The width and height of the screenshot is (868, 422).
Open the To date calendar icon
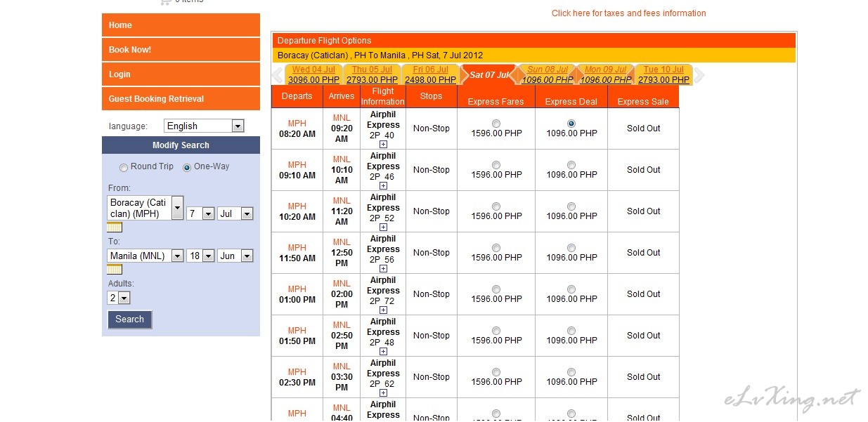114,270
